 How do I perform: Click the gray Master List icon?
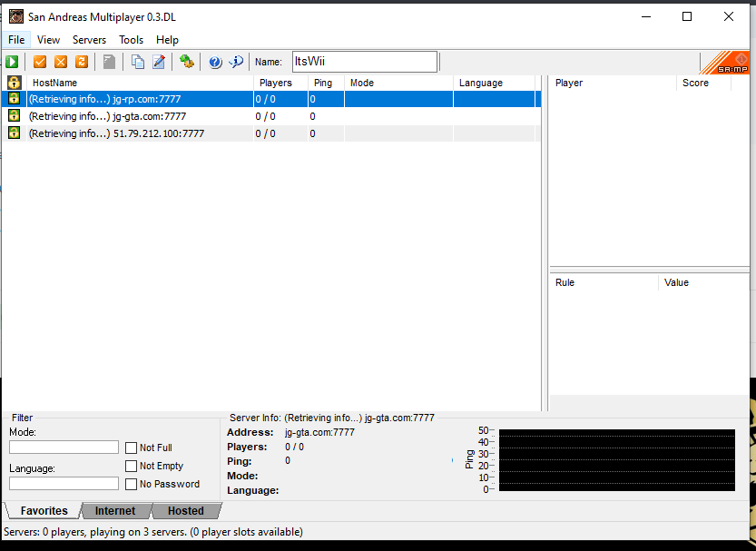pyautogui.click(x=110, y=62)
